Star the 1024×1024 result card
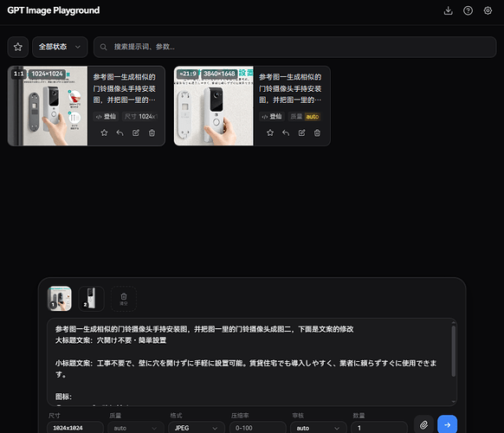 [x=104, y=132]
